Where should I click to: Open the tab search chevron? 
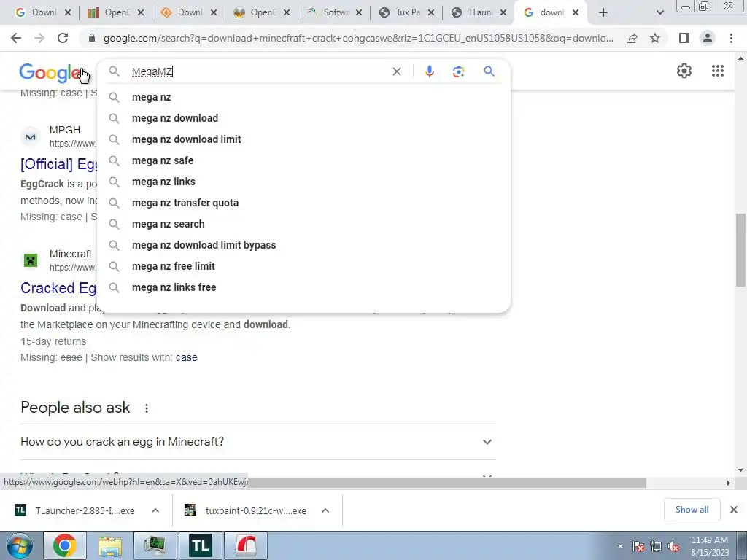pyautogui.click(x=659, y=13)
